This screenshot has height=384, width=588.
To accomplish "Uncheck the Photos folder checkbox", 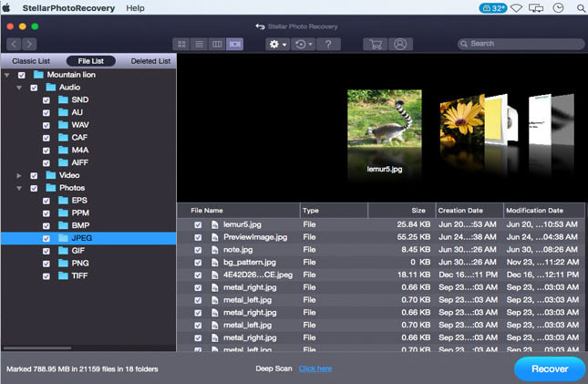I will pyautogui.click(x=34, y=188).
